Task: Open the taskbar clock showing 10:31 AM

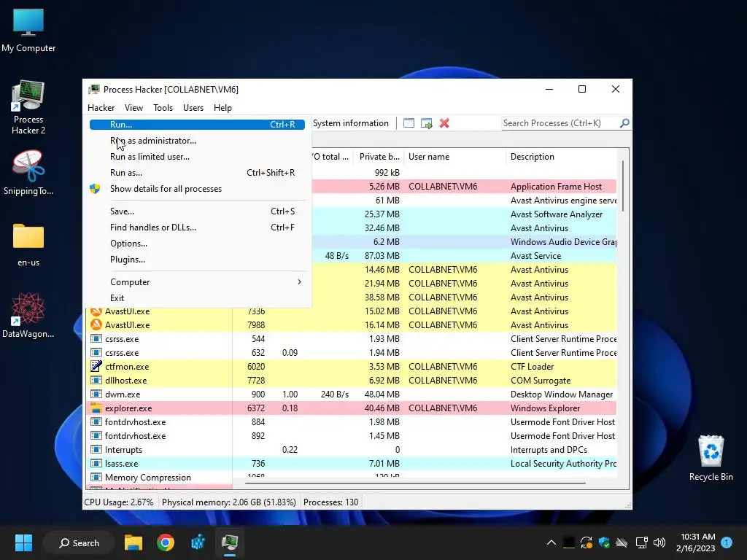Action: click(x=695, y=542)
